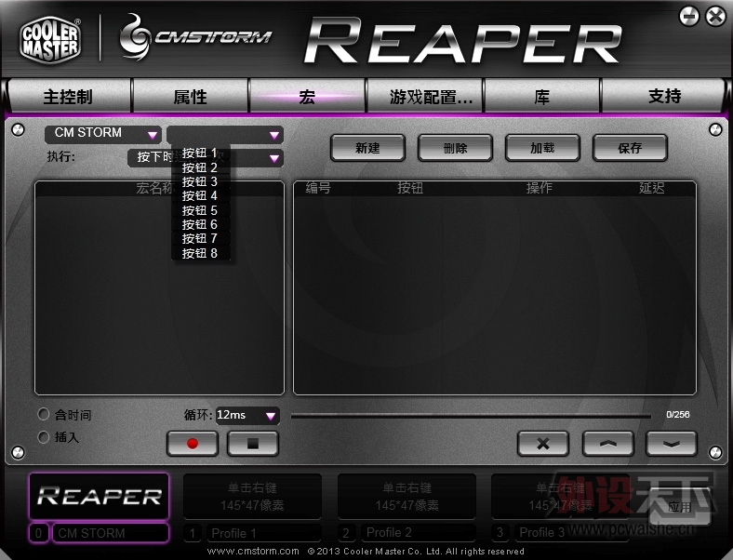733x560 pixels.
Task: Switch to the 库 tab
Action: 541,97
